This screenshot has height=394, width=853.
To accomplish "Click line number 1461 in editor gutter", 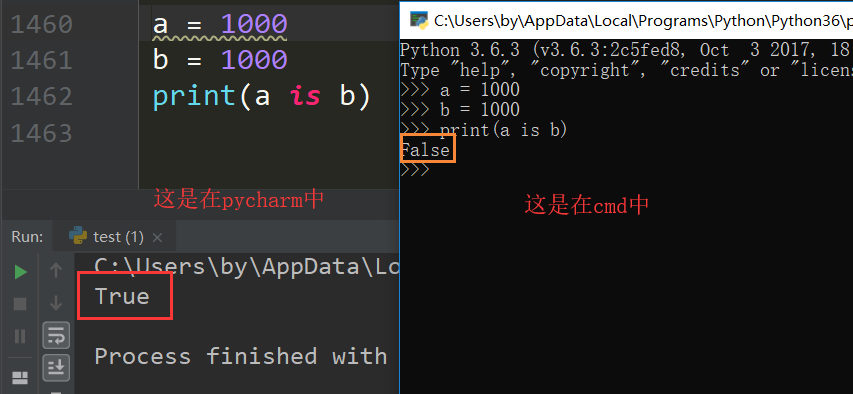I will (41, 60).
